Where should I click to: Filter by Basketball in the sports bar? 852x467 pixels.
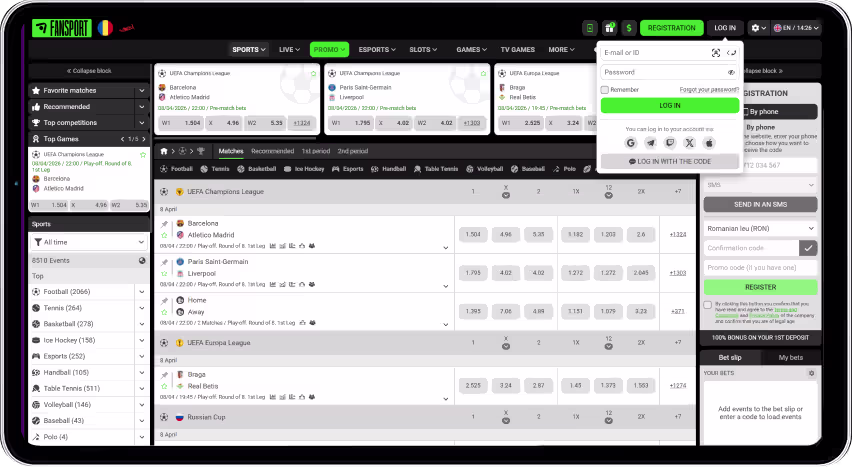point(256,169)
